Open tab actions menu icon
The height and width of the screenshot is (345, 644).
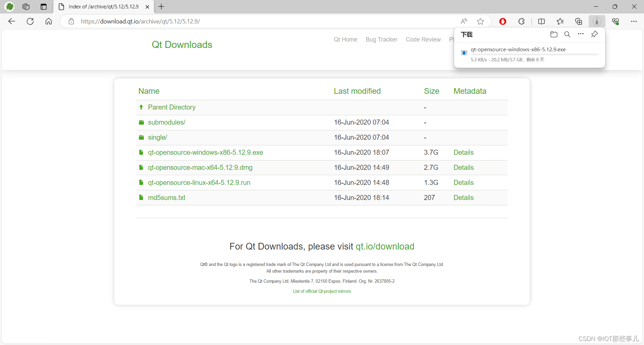coord(44,7)
